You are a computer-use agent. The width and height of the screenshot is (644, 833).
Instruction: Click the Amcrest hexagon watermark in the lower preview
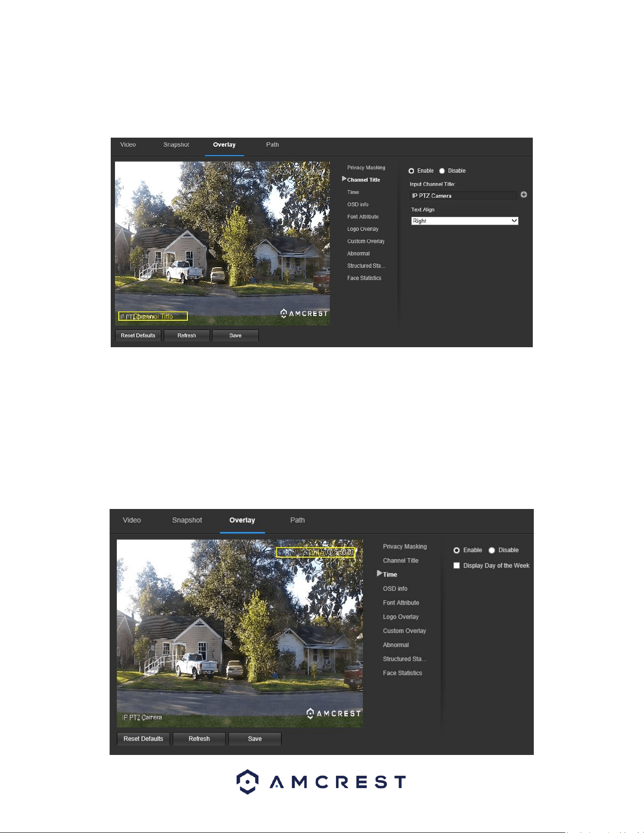(x=310, y=713)
